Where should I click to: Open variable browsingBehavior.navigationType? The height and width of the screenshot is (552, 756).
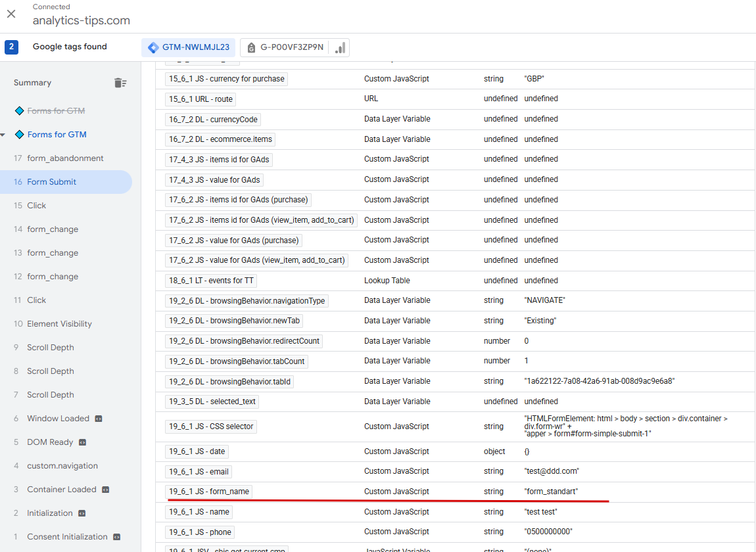[x=247, y=301]
